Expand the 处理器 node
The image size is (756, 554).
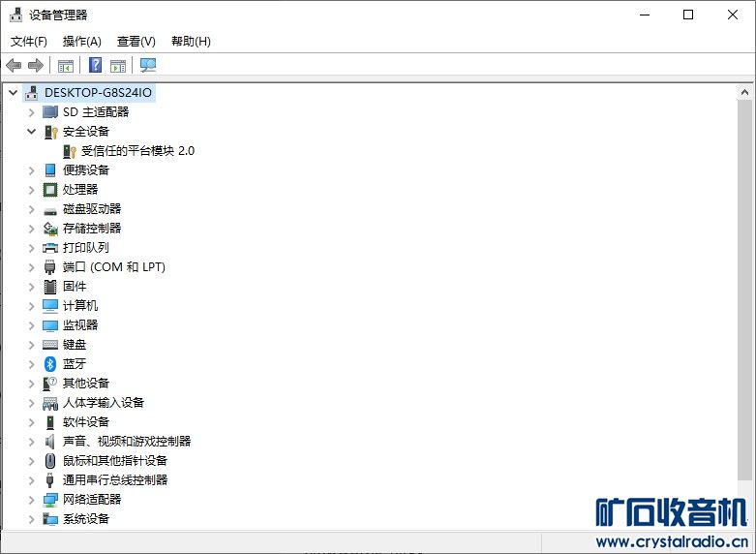coord(31,190)
